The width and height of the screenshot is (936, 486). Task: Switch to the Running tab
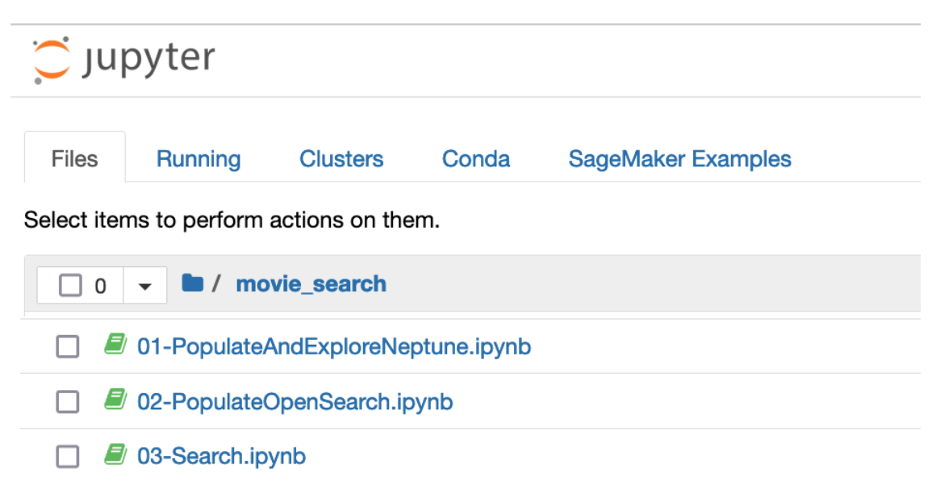(x=199, y=159)
